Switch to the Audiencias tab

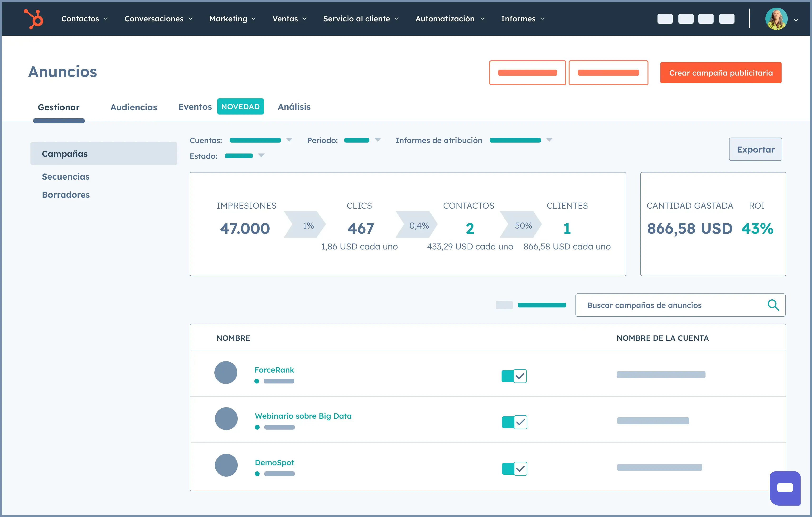coord(134,107)
